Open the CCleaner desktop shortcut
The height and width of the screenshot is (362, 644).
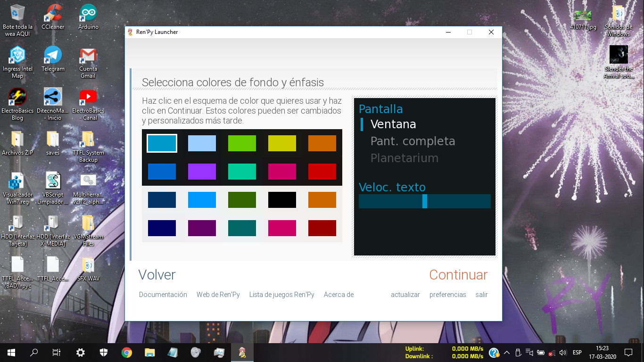(53, 14)
